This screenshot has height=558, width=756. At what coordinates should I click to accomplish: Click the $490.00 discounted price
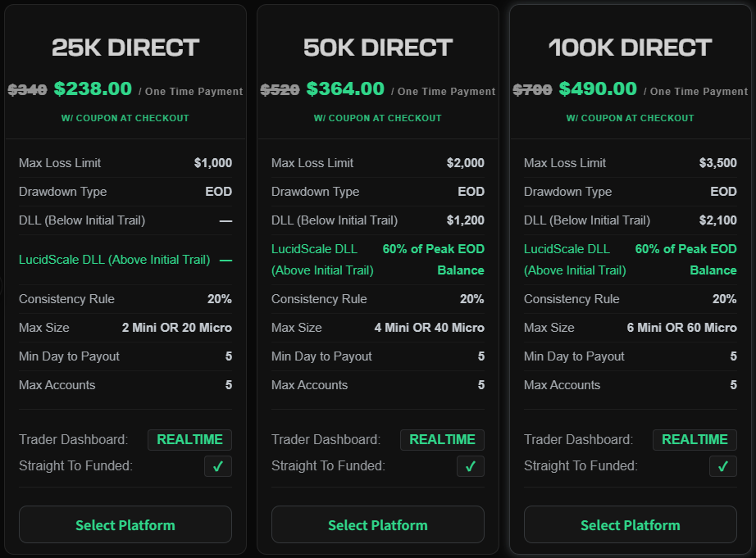coord(598,88)
